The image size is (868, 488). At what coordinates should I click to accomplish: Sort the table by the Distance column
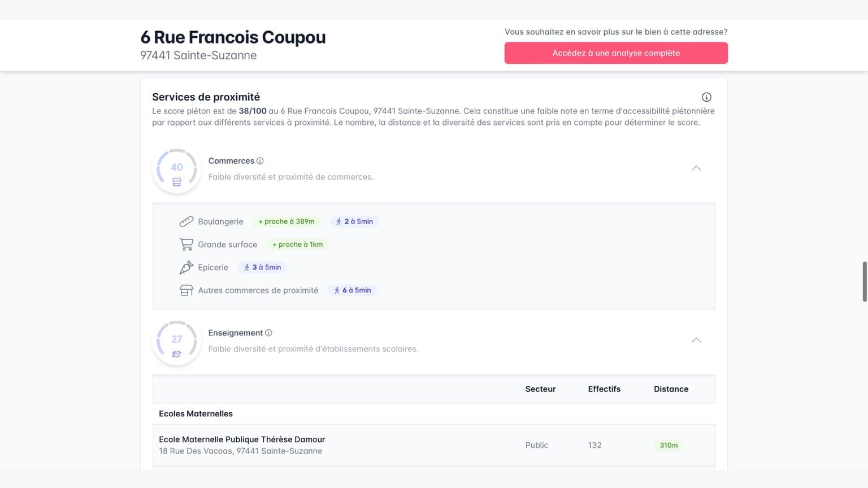(671, 389)
